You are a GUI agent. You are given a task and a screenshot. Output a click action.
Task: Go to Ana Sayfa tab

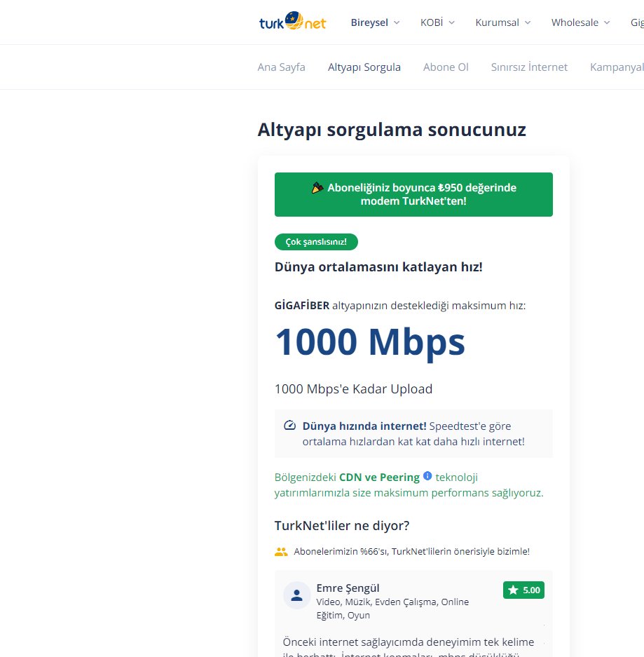[282, 67]
